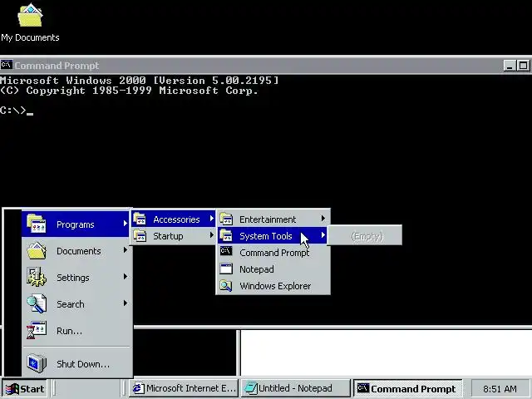This screenshot has width=532, height=399.
Task: Select Entertainment in the Accessories submenu
Action: coord(273,219)
